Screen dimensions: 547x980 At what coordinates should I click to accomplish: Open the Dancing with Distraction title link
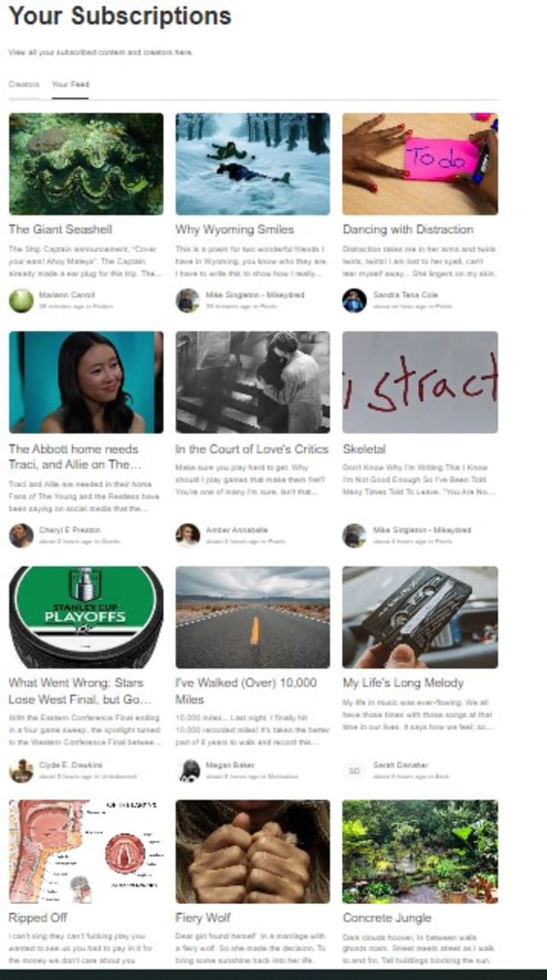[408, 229]
